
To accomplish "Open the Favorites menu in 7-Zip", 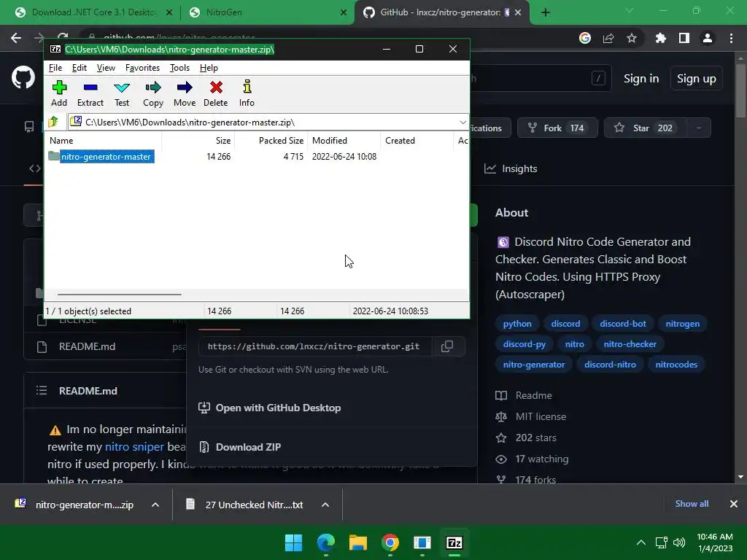I will click(x=142, y=68).
